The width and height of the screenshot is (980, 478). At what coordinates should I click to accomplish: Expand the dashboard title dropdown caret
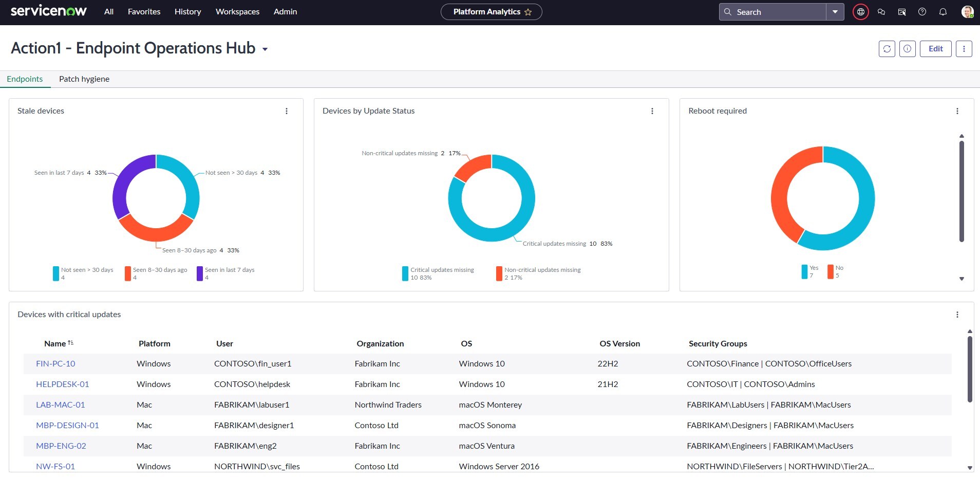tap(265, 49)
